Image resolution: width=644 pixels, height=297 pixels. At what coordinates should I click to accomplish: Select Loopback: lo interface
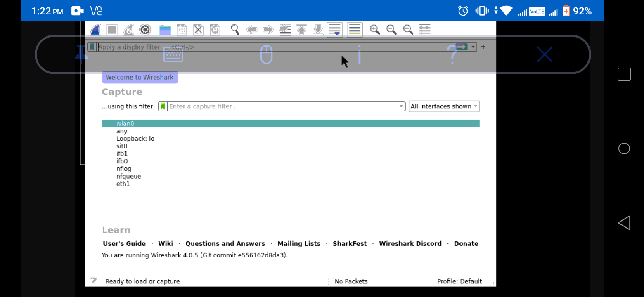(x=291, y=139)
